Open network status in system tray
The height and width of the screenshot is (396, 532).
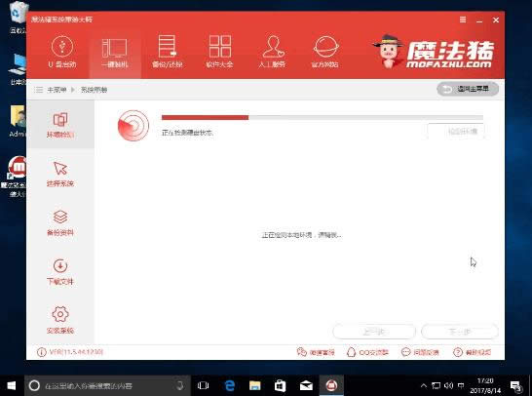(436, 385)
